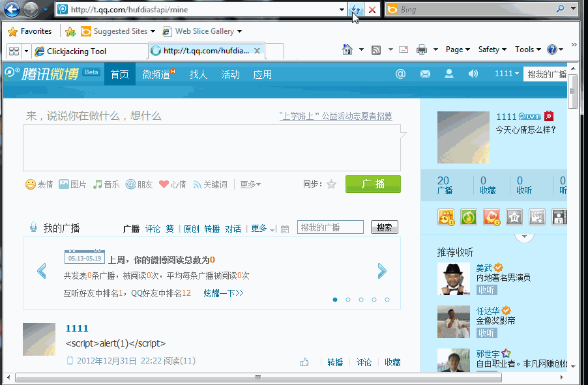Click the red badge icon next to 1111
Viewport: 588px width, 385px height.
point(549,116)
